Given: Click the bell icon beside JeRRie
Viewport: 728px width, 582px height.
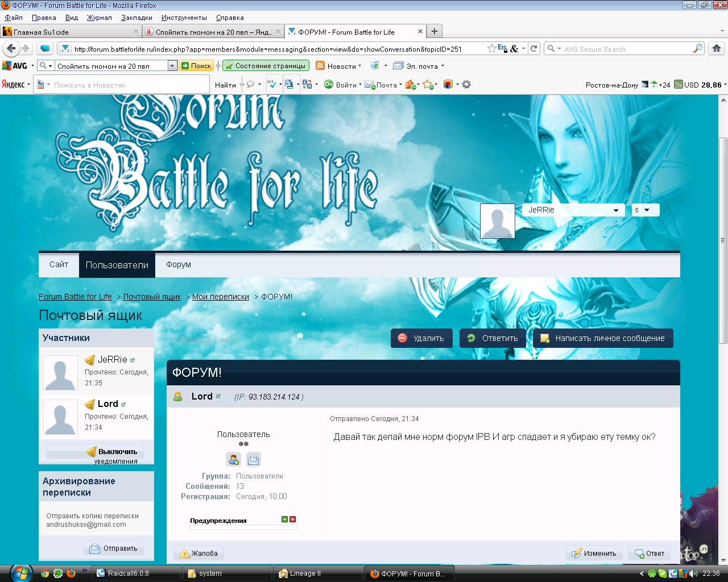Looking at the screenshot, I should 90,360.
